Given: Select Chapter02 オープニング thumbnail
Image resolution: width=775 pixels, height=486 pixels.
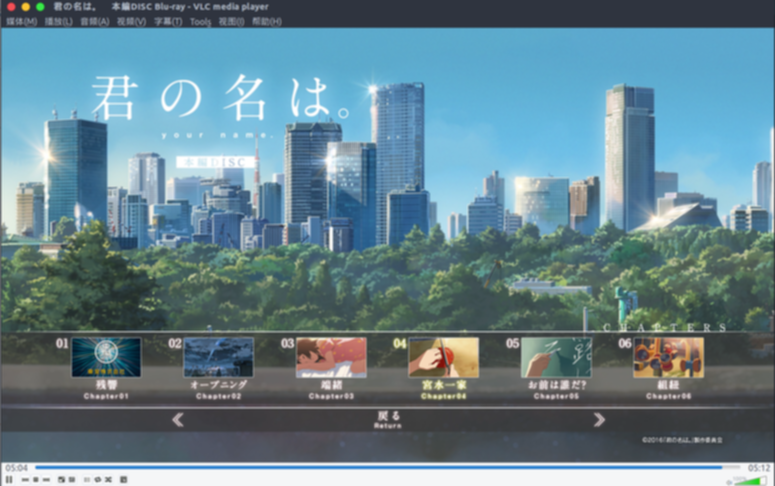Looking at the screenshot, I should [x=218, y=357].
